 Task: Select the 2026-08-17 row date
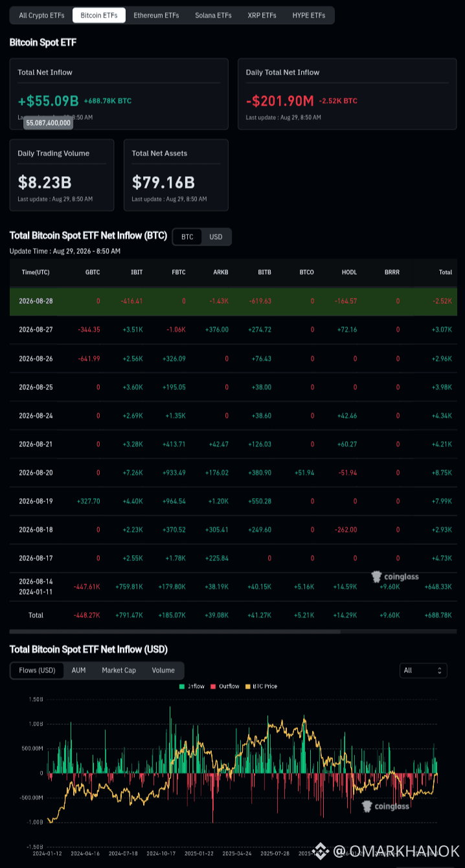[36, 558]
